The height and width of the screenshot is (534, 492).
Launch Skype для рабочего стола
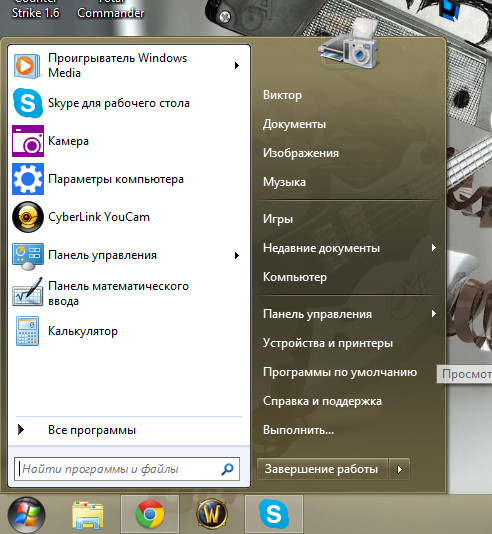pos(117,103)
